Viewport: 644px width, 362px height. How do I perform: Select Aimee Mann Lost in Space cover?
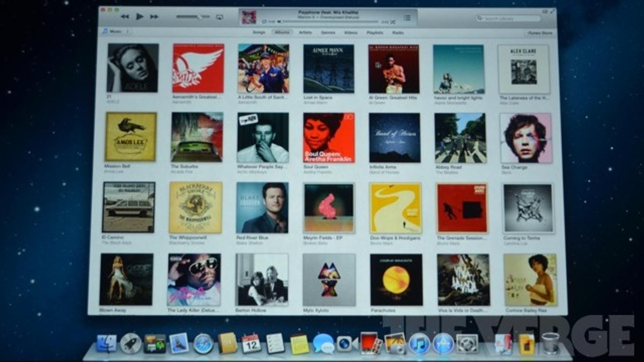pos(328,69)
